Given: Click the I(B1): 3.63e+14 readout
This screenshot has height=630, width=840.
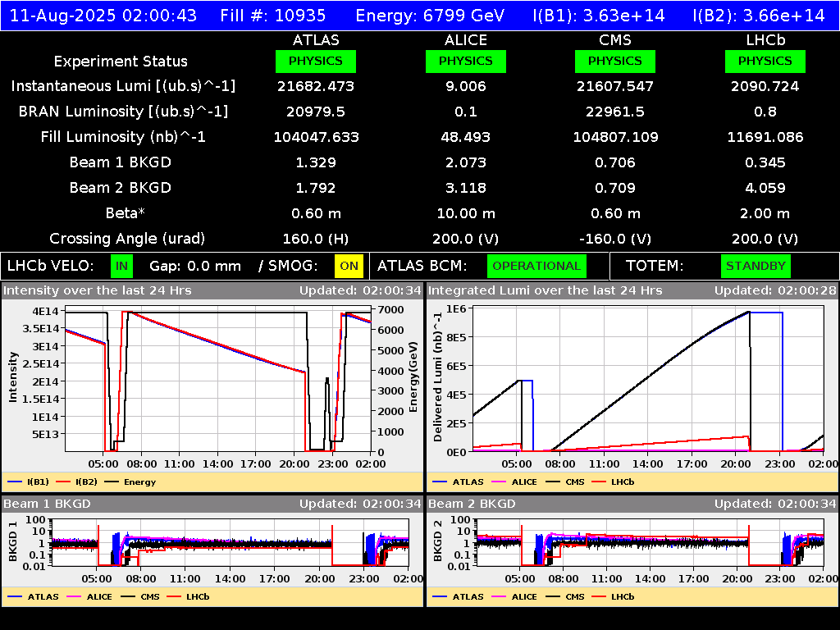Looking at the screenshot, I should click(x=598, y=16).
